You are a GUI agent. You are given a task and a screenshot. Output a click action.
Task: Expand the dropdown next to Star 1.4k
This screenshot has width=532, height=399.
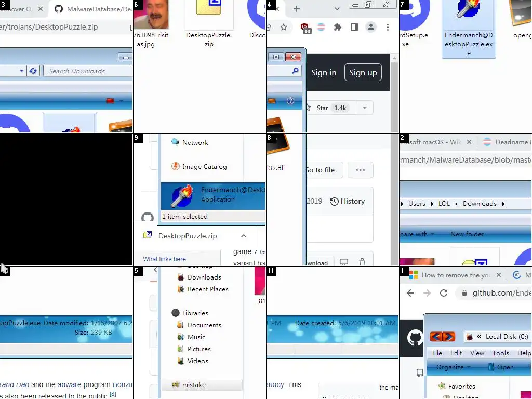[365, 108]
